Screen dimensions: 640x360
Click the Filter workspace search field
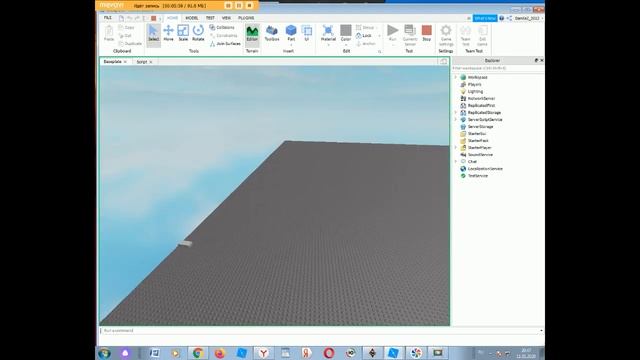[x=497, y=68]
